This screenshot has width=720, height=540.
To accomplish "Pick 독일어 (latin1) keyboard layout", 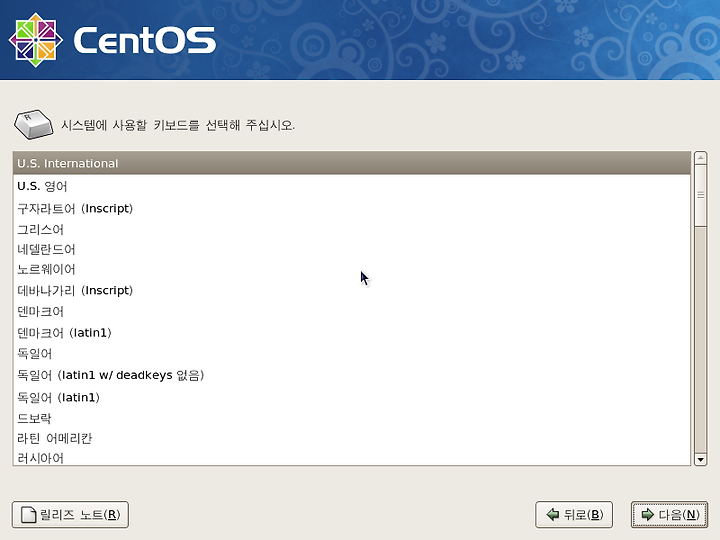I will 352,397.
